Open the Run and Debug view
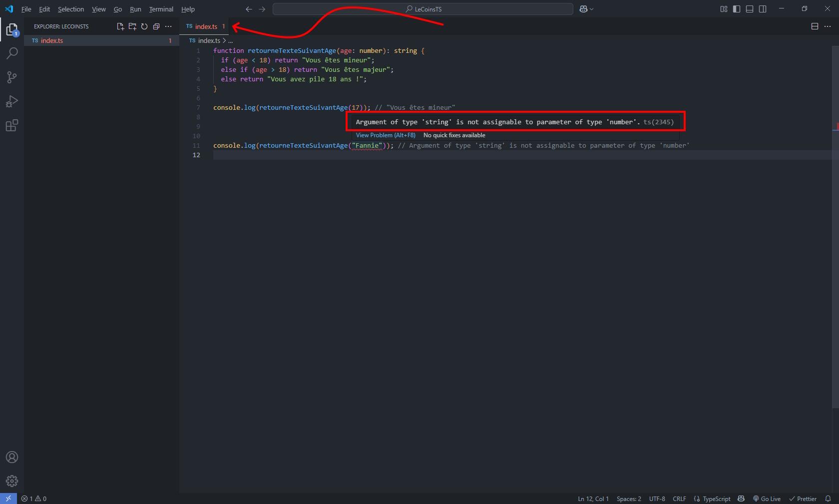Image resolution: width=839 pixels, height=504 pixels. [x=12, y=101]
